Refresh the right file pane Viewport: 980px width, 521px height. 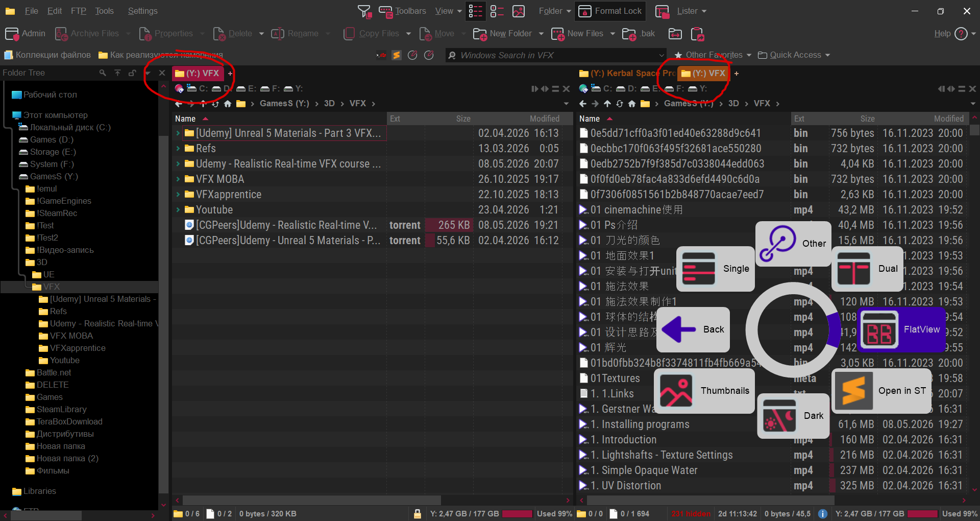(x=620, y=104)
